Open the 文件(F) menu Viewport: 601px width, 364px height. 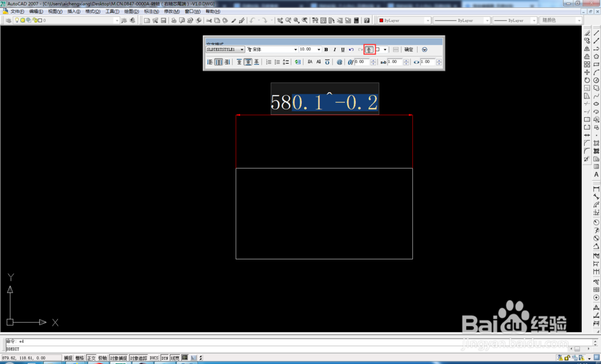(17, 11)
